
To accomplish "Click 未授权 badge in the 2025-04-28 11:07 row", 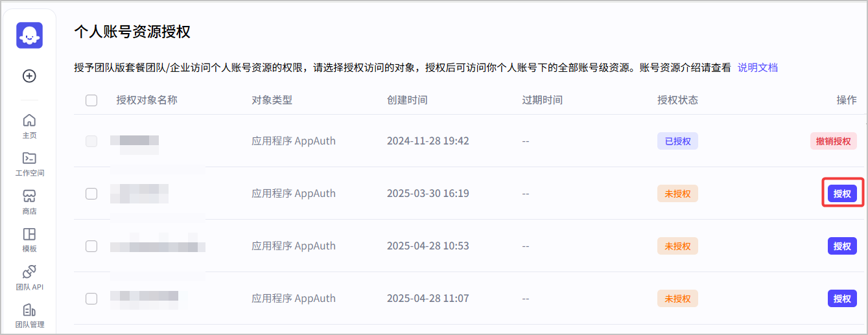I will (x=677, y=299).
